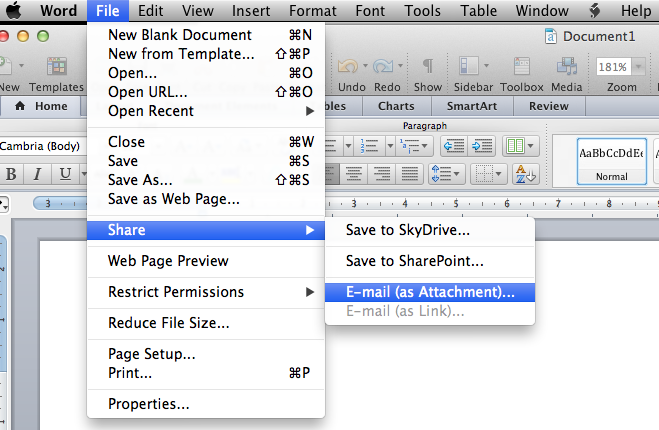This screenshot has height=430, width=659.
Task: Choose Save as Web Page...
Action: 206,199
